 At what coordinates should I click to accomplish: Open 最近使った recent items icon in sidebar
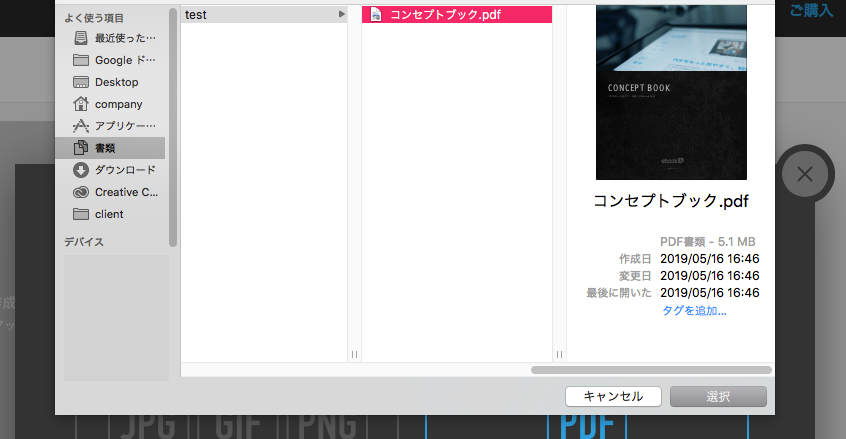(81, 38)
